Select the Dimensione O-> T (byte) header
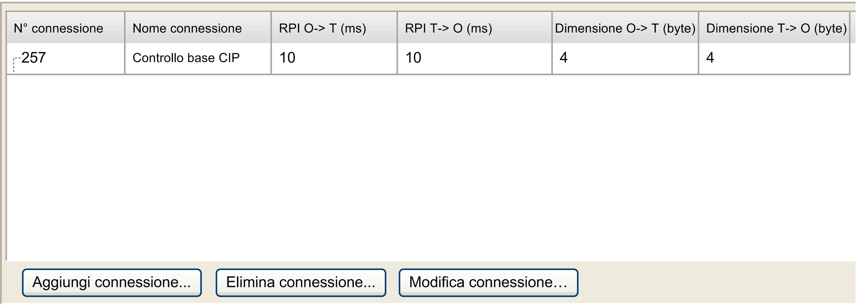The image size is (868, 306). tap(625, 28)
